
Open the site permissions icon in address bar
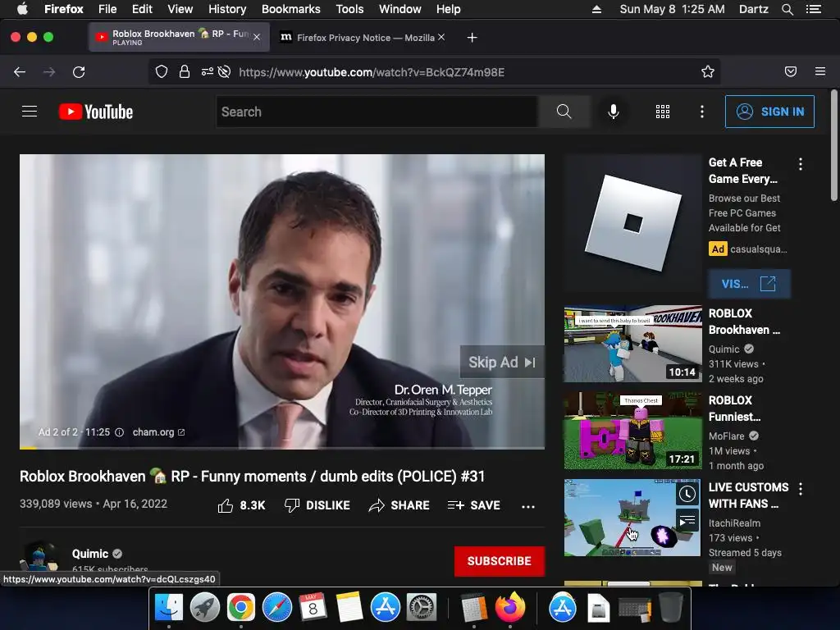tap(207, 72)
